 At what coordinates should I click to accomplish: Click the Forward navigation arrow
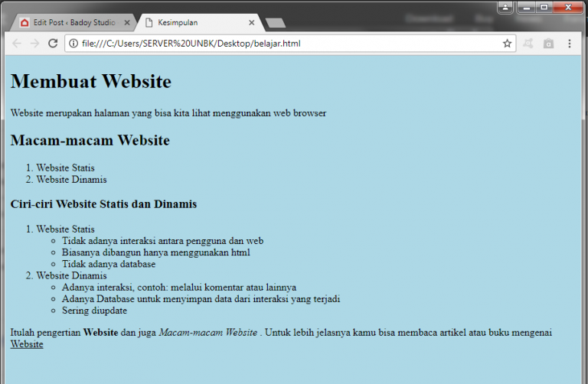tap(34, 44)
